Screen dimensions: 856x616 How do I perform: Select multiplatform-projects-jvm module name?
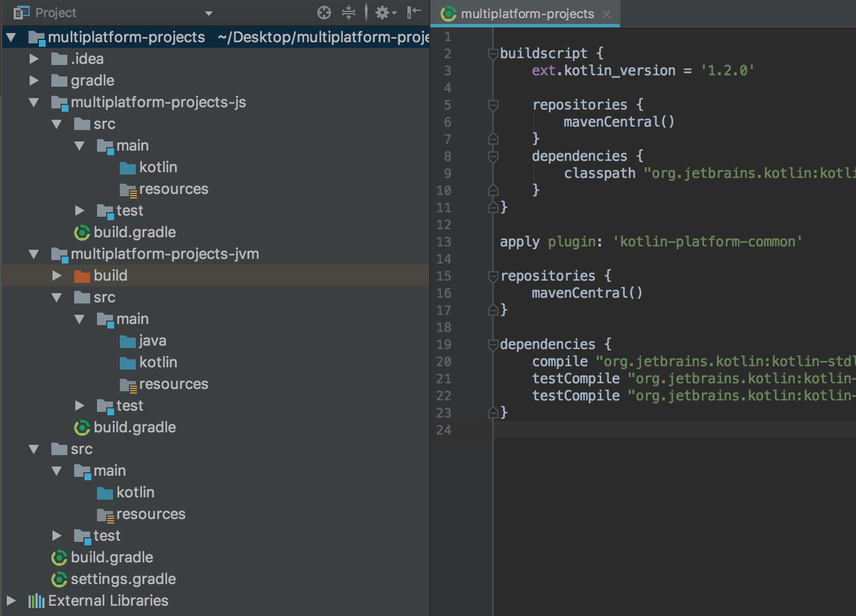tap(165, 254)
